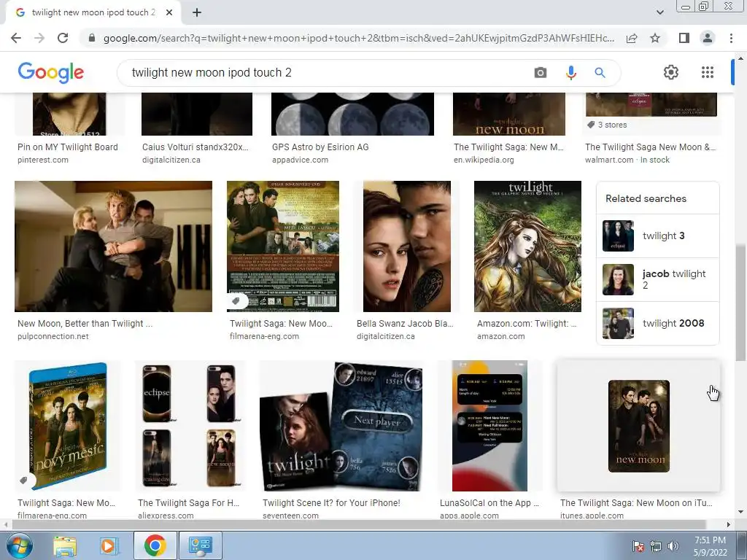The image size is (747, 560).
Task: Click the address bar URL
Action: (359, 38)
